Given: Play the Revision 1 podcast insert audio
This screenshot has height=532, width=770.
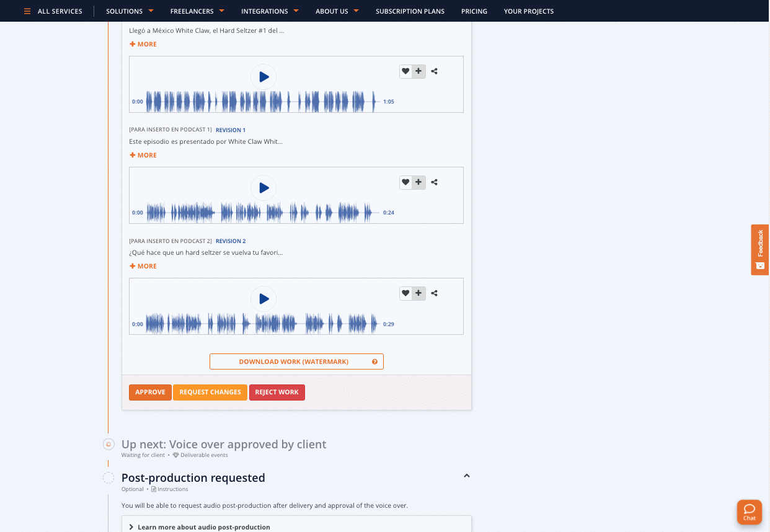Looking at the screenshot, I should coord(263,188).
